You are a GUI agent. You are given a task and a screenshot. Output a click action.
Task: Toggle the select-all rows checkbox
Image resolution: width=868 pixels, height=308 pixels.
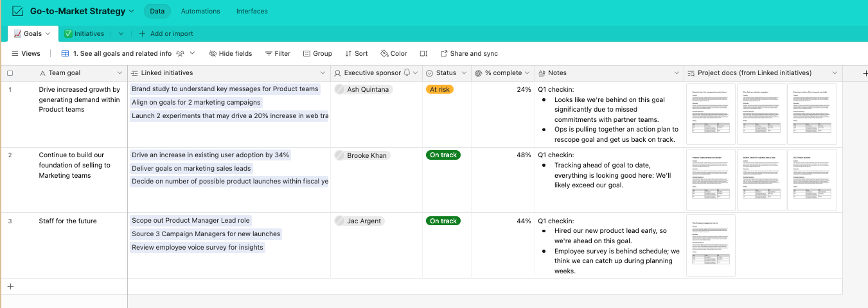10,73
